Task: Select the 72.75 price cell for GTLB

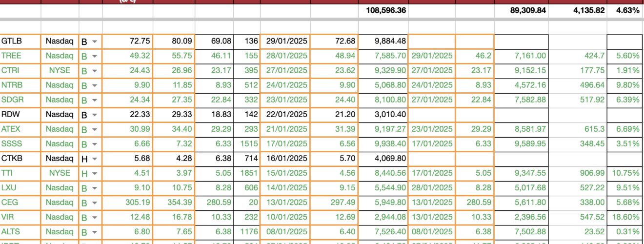Action: (x=127, y=42)
